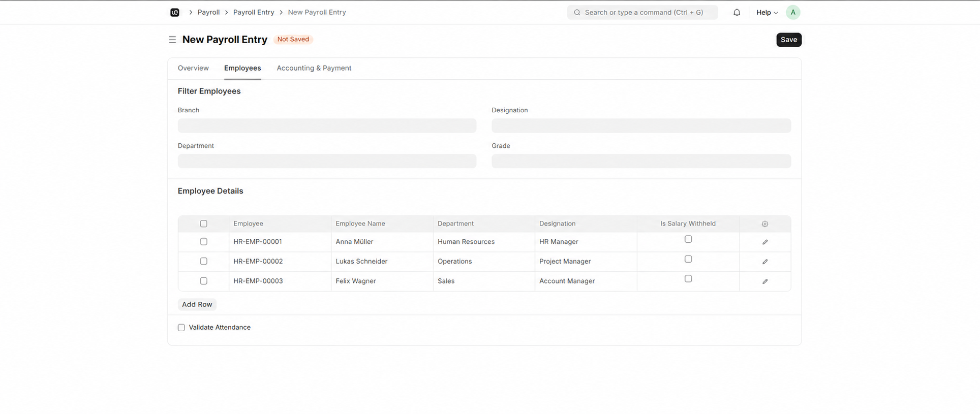Open the Branch filter field
This screenshot has width=980, height=414.
[x=327, y=125]
